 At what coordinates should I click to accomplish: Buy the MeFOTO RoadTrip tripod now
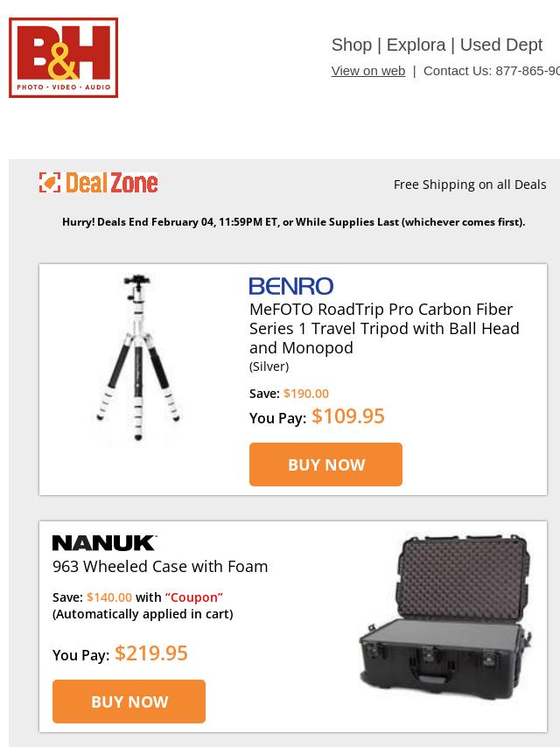[x=326, y=464]
